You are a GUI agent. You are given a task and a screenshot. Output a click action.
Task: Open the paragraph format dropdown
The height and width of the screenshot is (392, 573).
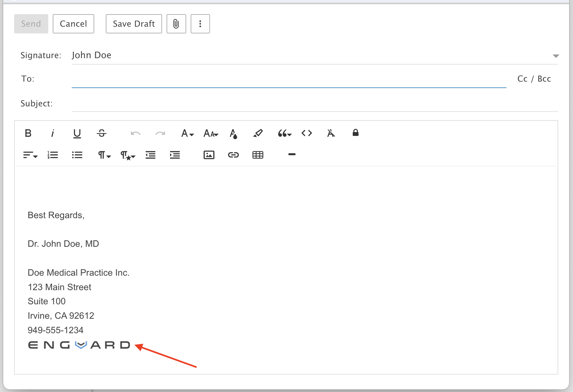coord(104,155)
